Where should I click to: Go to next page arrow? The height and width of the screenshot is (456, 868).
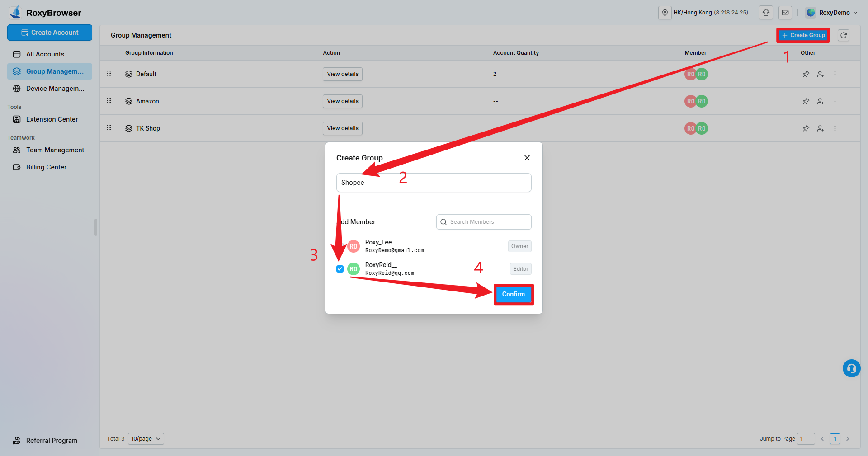pyautogui.click(x=848, y=439)
